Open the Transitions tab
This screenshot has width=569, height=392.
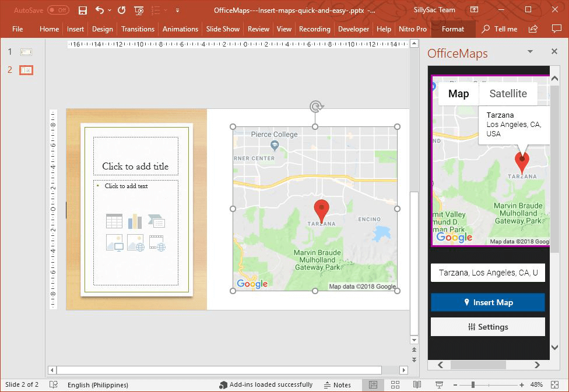tap(138, 29)
